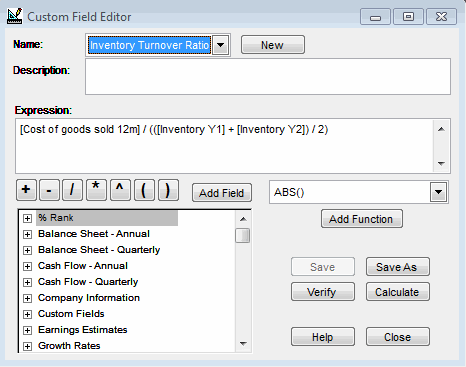This screenshot has width=466, height=367.
Task: Insert the plus operator into the expression
Action: (26, 190)
